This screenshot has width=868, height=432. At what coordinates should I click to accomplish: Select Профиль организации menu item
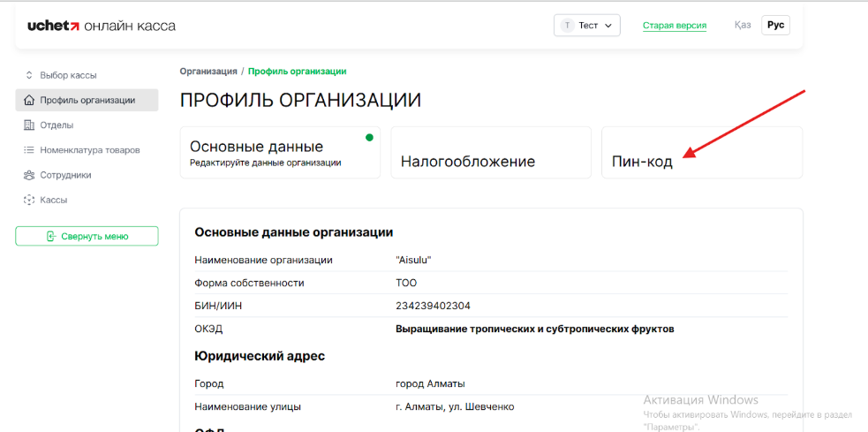tap(87, 100)
